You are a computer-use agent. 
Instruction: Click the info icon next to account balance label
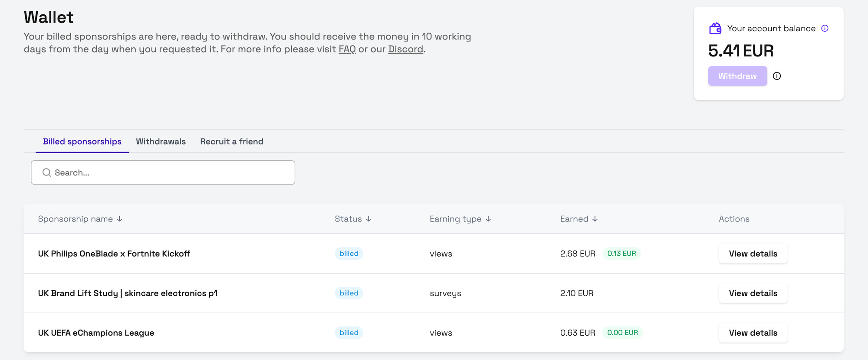825,29
